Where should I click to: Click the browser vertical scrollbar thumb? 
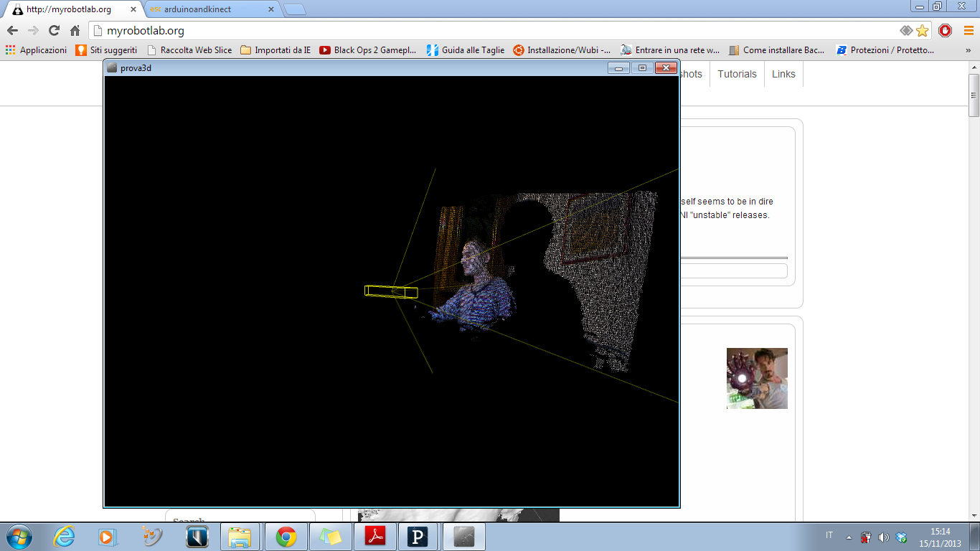pos(974,95)
